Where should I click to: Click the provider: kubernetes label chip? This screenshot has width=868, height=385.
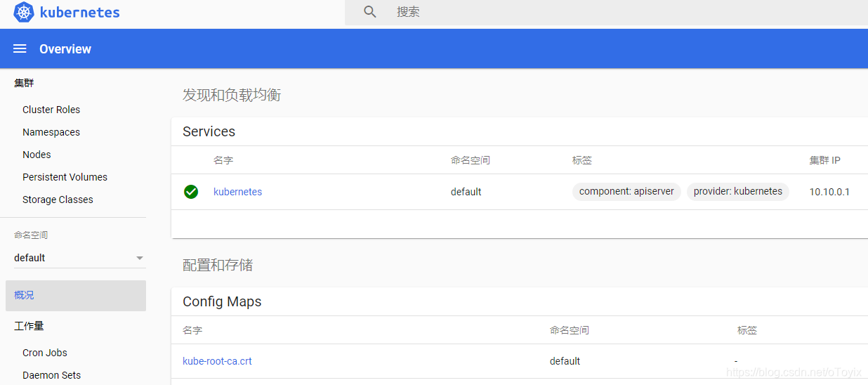pyautogui.click(x=738, y=191)
